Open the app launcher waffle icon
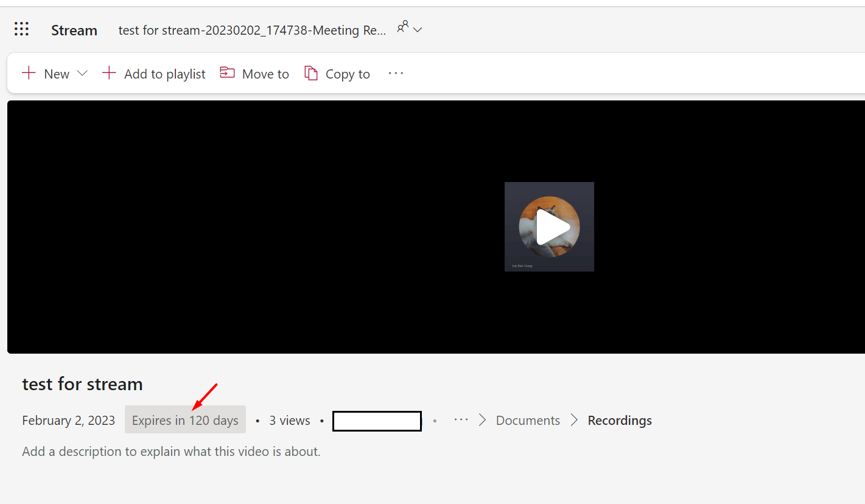The height and width of the screenshot is (504, 865). tap(21, 29)
